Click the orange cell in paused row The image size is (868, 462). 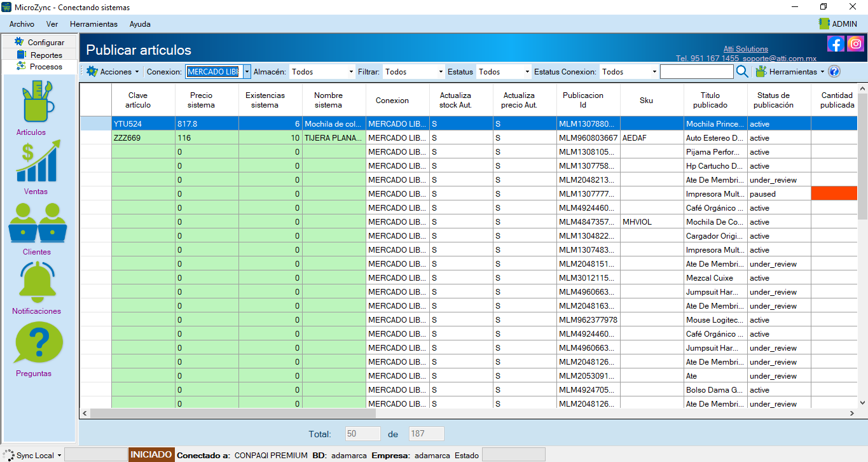[834, 193]
